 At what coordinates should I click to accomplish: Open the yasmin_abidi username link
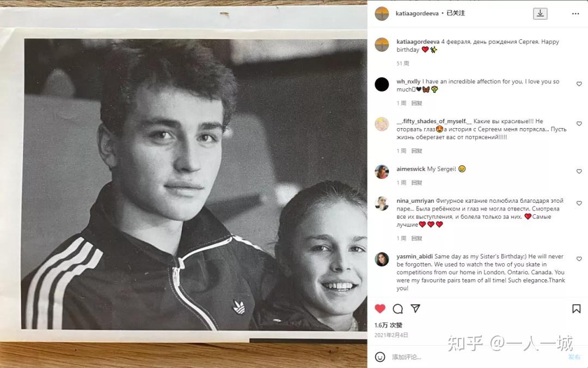[414, 256]
